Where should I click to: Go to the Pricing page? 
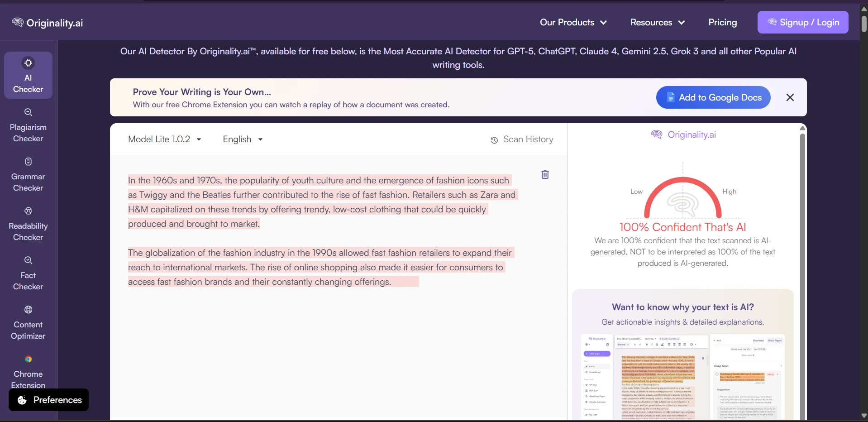point(722,22)
